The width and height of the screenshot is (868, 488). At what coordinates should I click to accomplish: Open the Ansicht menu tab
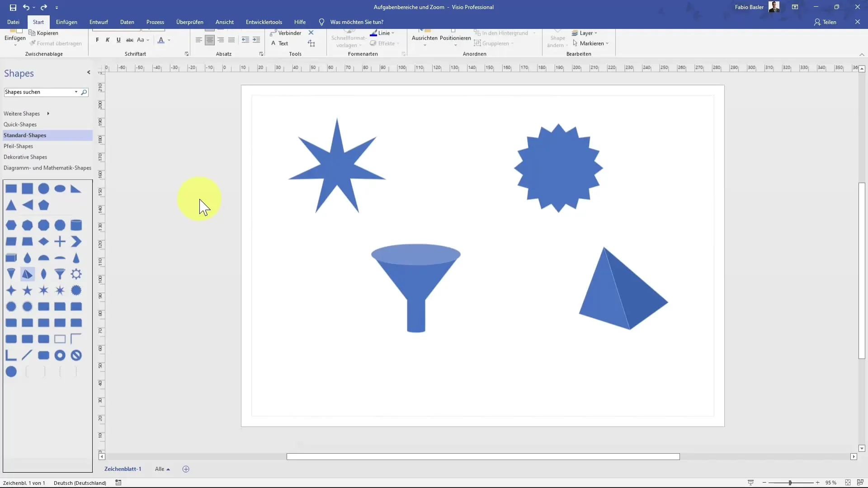click(x=225, y=22)
